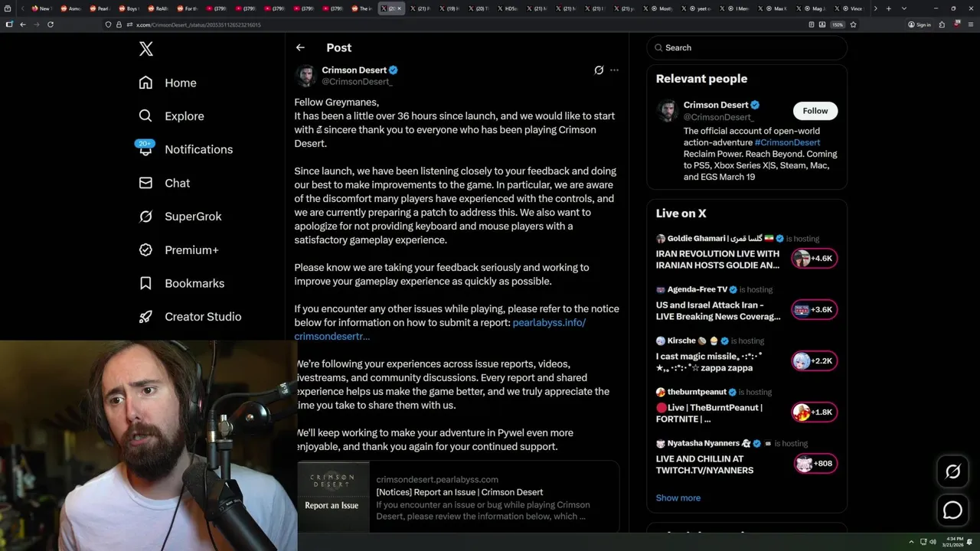
Task: Open a new browser tab
Action: click(888, 8)
